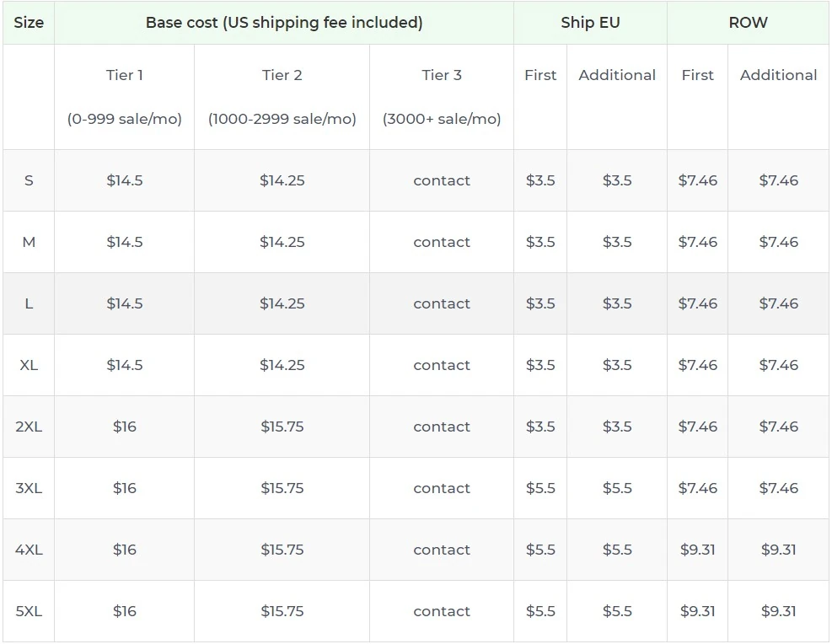Select the ROW column header
The height and width of the screenshot is (644, 832).
(748, 23)
